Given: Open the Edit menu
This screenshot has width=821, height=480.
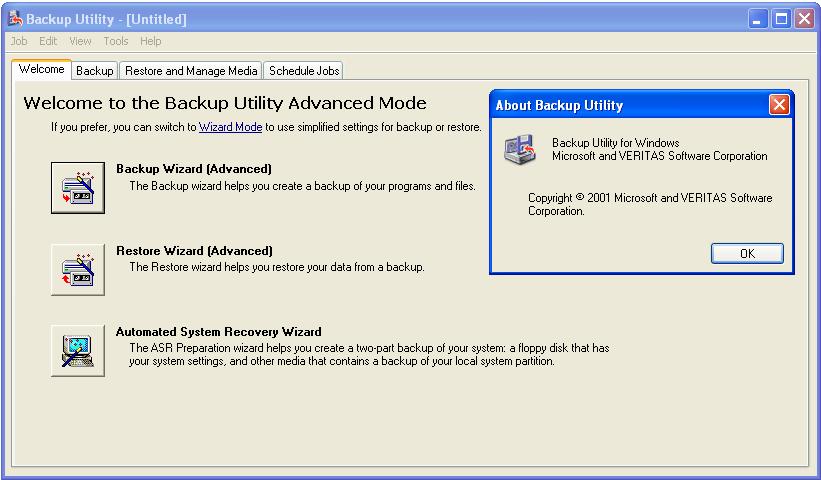Looking at the screenshot, I should (x=48, y=41).
